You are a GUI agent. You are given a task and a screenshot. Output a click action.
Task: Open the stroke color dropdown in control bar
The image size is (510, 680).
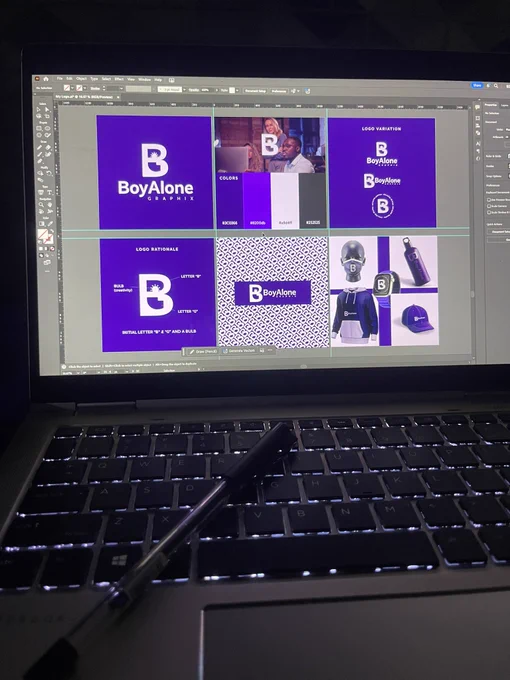point(85,88)
